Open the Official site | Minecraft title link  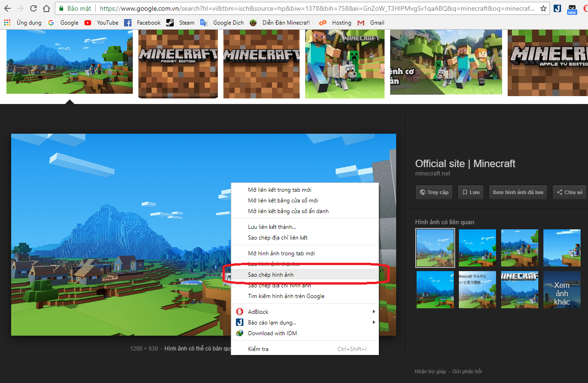[465, 163]
